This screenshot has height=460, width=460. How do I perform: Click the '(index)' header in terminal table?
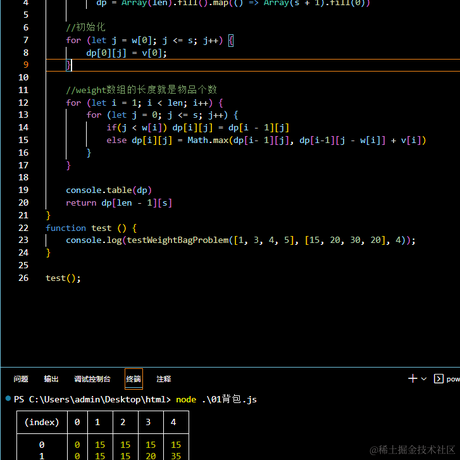coord(42,422)
